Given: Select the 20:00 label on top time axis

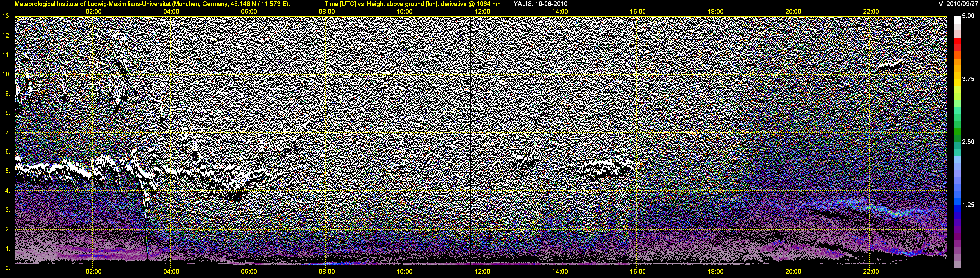Looking at the screenshot, I should [x=793, y=12].
